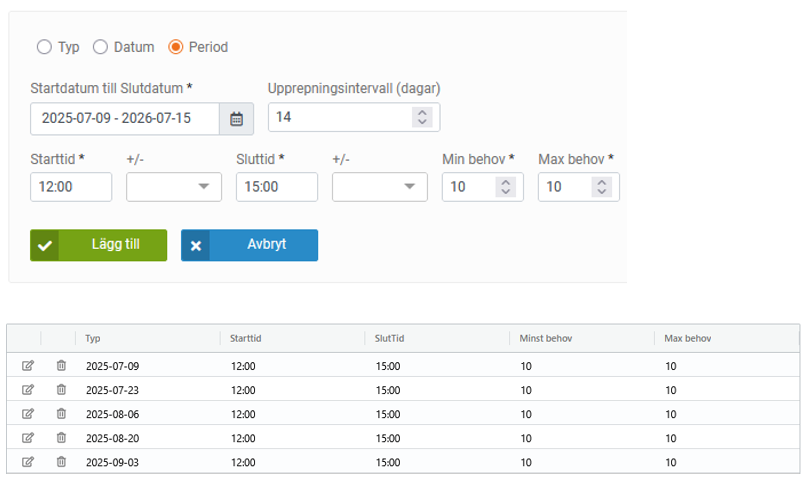Image resolution: width=811 pixels, height=479 pixels.
Task: Open the +/- dropdown after Starttid
Action: 174,187
